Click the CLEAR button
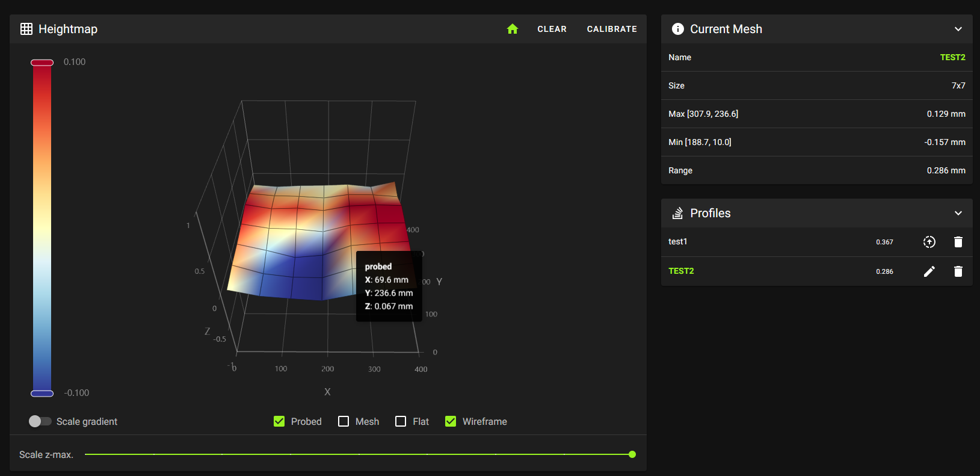The height and width of the screenshot is (476, 980). (x=552, y=29)
